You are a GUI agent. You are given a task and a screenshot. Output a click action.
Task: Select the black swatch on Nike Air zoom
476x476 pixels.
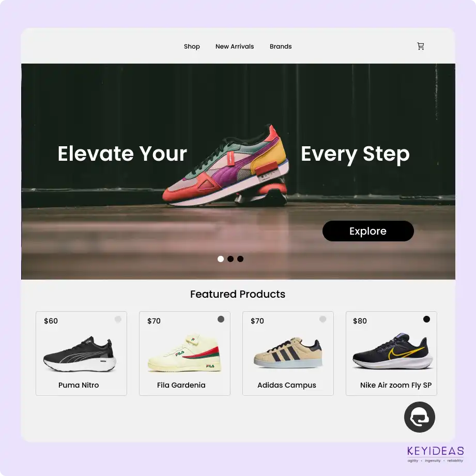pos(426,319)
